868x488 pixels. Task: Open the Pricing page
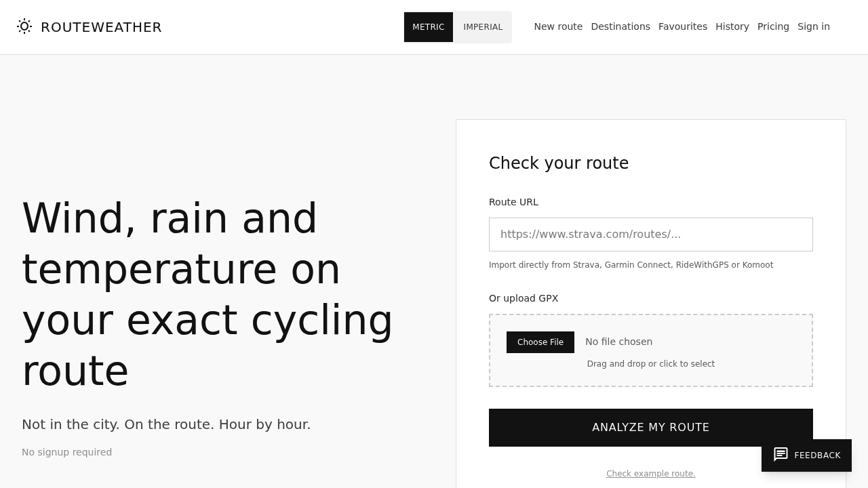(x=773, y=26)
